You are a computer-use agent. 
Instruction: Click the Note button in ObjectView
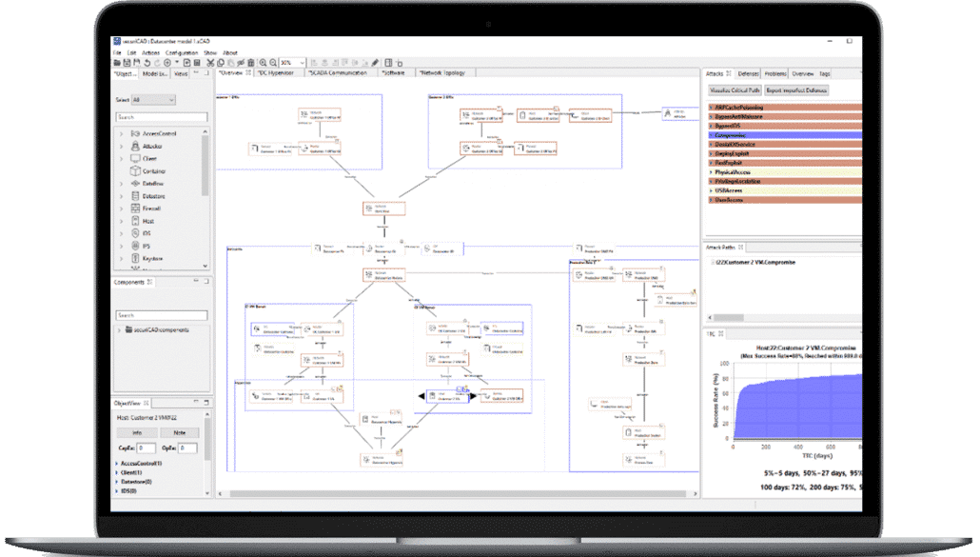(180, 432)
